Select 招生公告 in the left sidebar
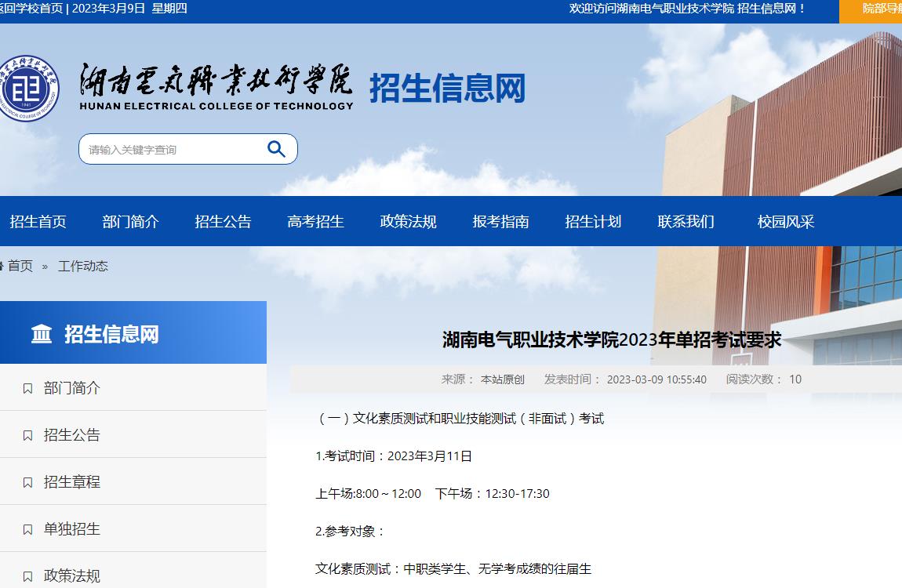The width and height of the screenshot is (902, 588). [x=72, y=436]
